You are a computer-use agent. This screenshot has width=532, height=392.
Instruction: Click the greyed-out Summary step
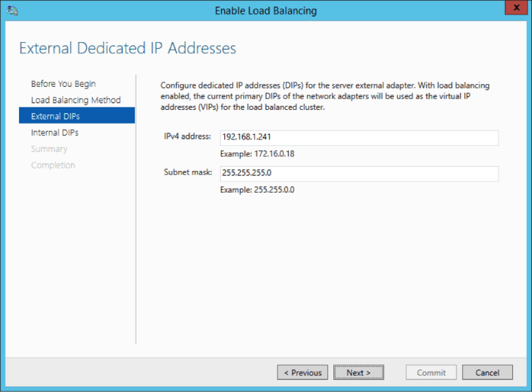pyautogui.click(x=49, y=149)
